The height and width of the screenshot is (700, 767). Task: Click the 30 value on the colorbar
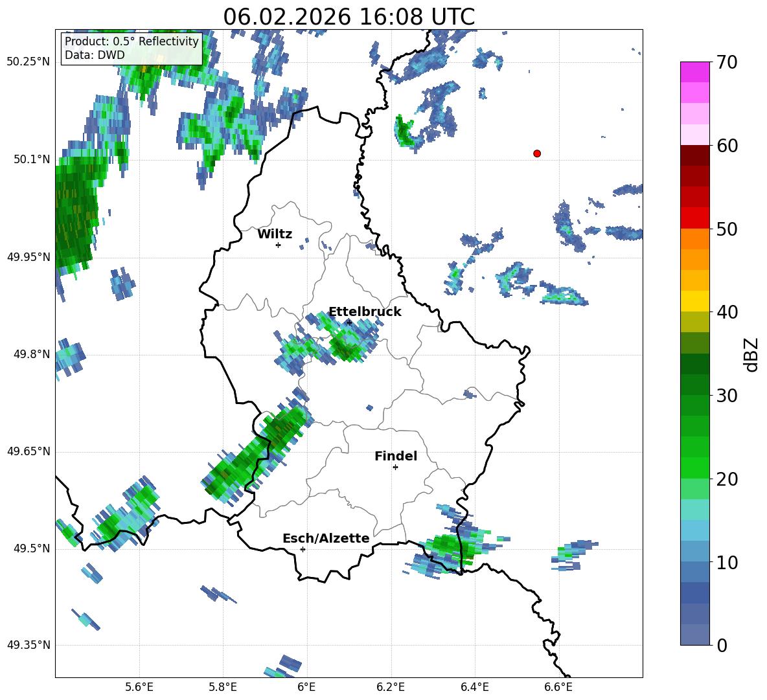pyautogui.click(x=726, y=396)
